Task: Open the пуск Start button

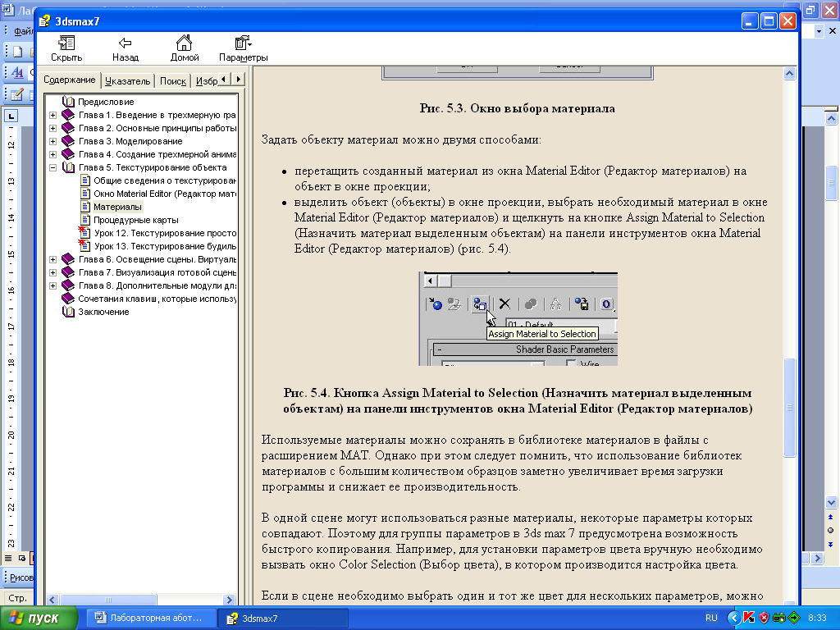Action: tap(39, 618)
